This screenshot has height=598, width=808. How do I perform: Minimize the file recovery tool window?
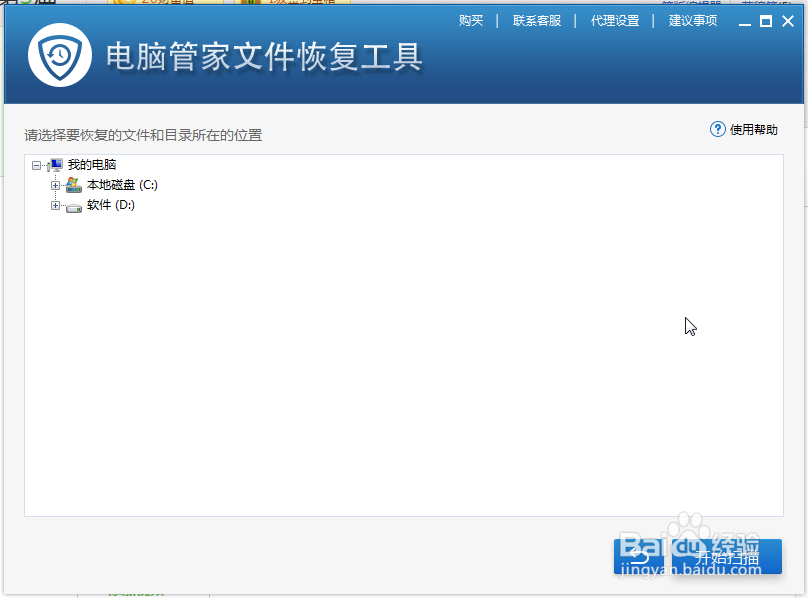click(745, 22)
